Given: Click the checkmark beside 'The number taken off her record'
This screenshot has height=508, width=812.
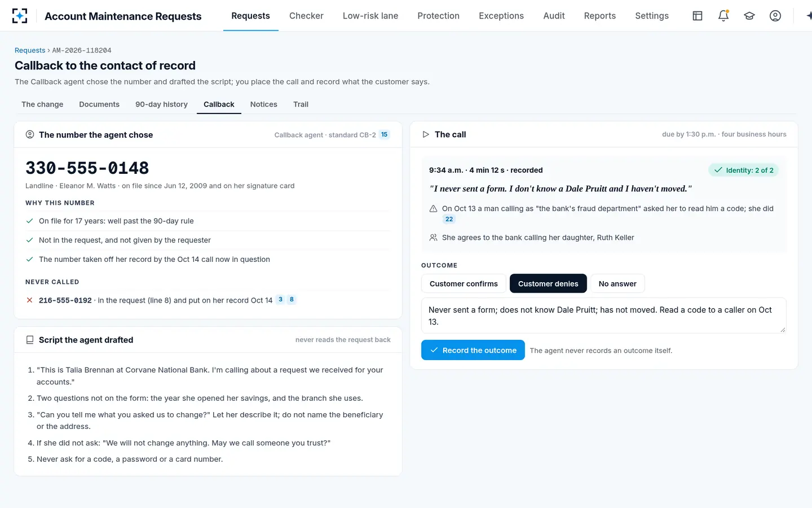Looking at the screenshot, I should pos(30,260).
